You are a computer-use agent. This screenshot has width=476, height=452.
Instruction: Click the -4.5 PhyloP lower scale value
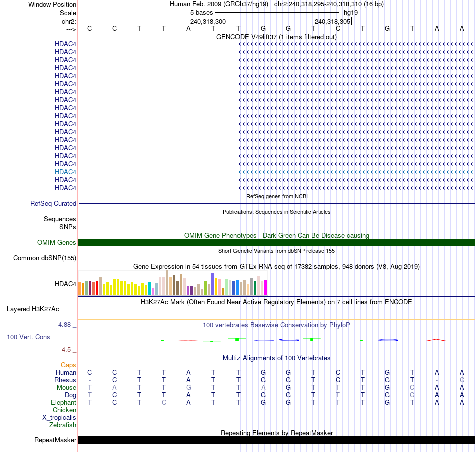[65, 350]
